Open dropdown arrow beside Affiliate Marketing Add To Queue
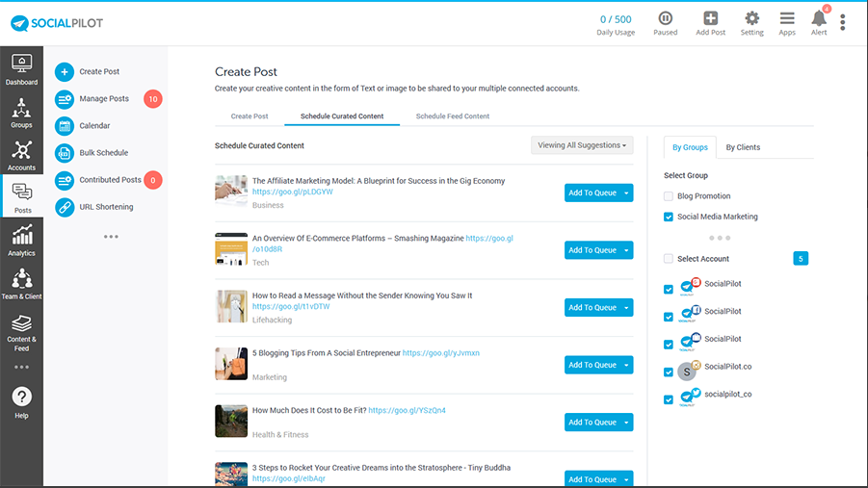 tap(626, 193)
